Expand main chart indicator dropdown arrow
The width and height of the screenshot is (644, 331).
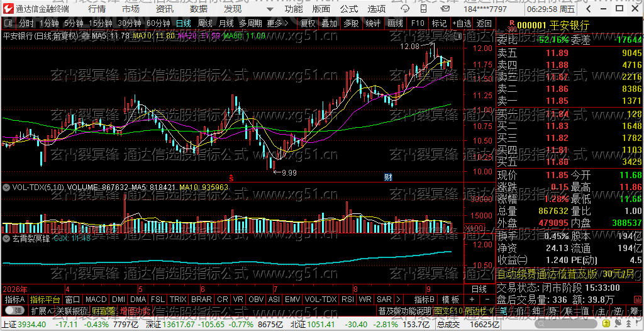(85, 36)
